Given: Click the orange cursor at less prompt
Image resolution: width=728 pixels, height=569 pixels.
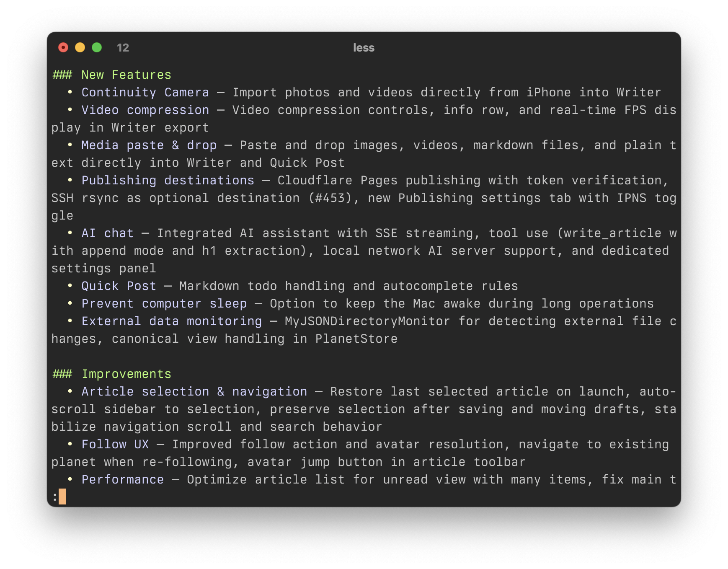Looking at the screenshot, I should pyautogui.click(x=62, y=497).
